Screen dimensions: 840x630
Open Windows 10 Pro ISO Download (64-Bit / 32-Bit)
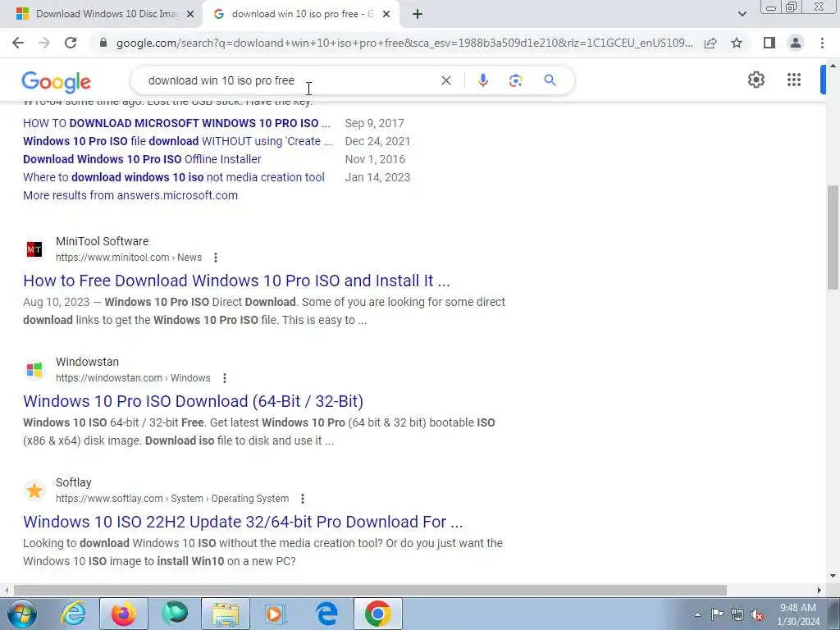click(194, 401)
